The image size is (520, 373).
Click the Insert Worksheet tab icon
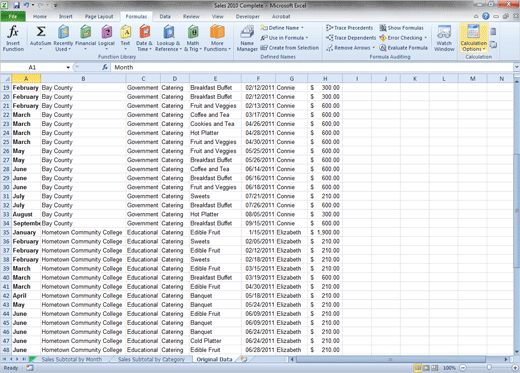point(244,359)
